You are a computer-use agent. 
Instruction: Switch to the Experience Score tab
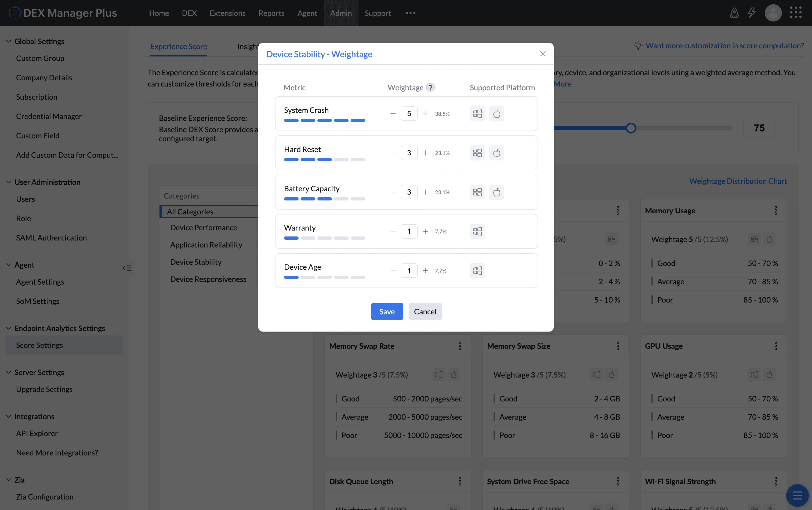[x=179, y=46]
